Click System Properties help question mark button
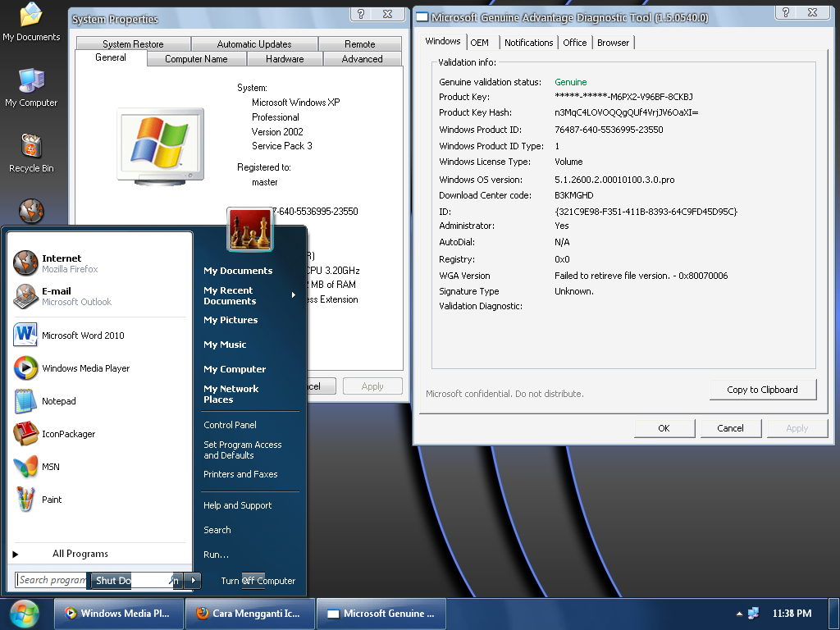 coord(361,15)
